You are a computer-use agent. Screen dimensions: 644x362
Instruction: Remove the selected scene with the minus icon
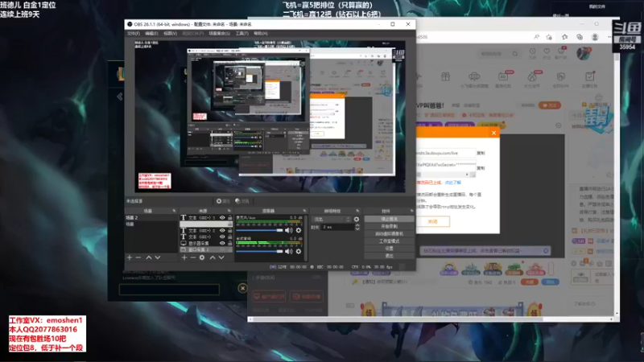click(138, 257)
